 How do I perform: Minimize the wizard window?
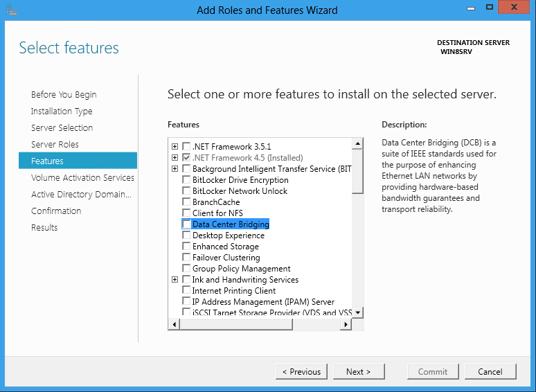(x=471, y=8)
